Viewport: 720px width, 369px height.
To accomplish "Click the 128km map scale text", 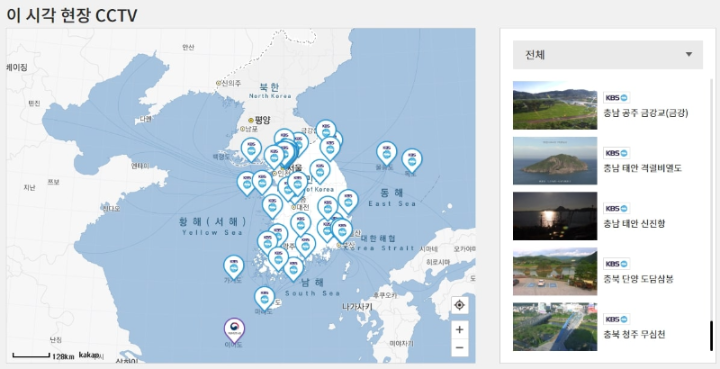I will 63,357.
